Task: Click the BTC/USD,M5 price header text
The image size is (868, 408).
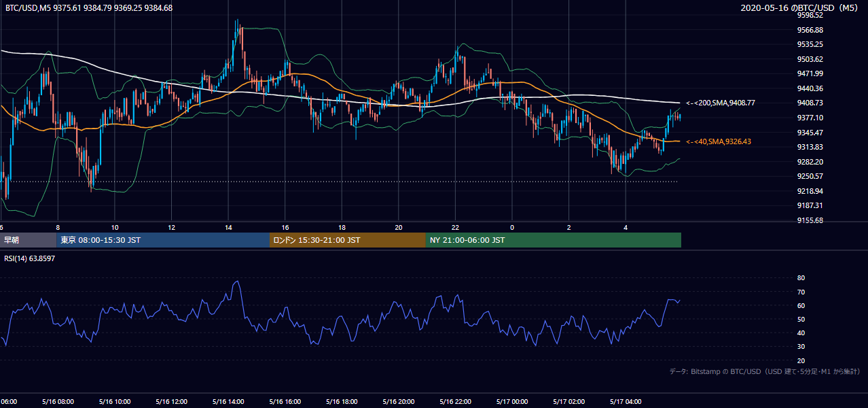Action: coord(88,7)
